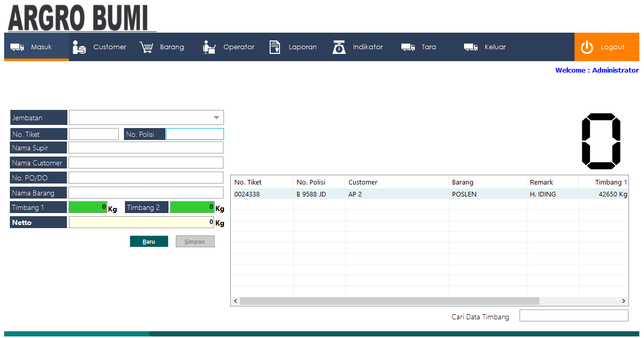The image size is (644, 338).
Task: Click the Simpan button
Action: click(x=195, y=242)
